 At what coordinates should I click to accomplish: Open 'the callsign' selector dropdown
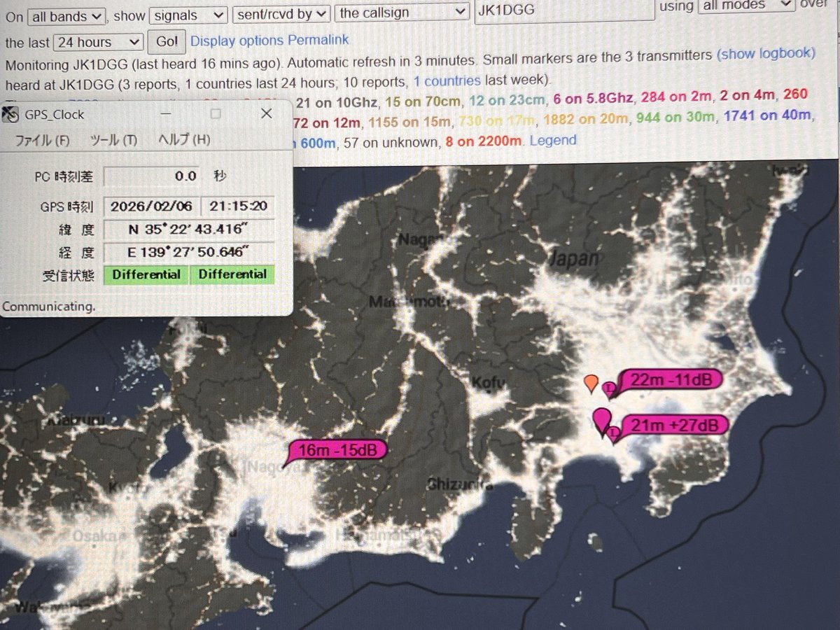point(402,13)
